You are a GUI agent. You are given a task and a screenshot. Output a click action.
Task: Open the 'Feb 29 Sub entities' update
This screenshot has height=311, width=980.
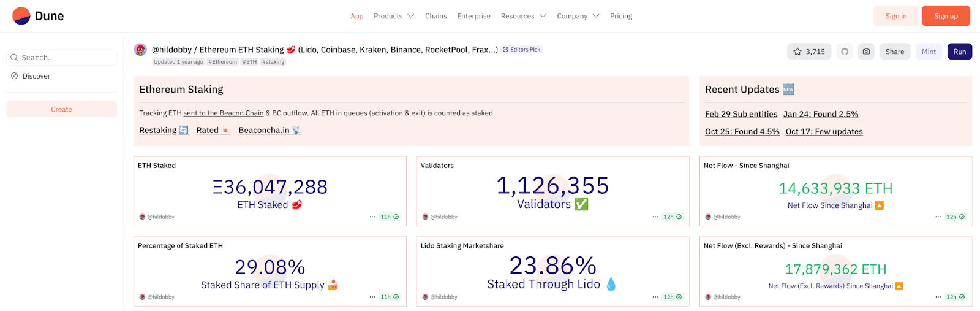741,114
